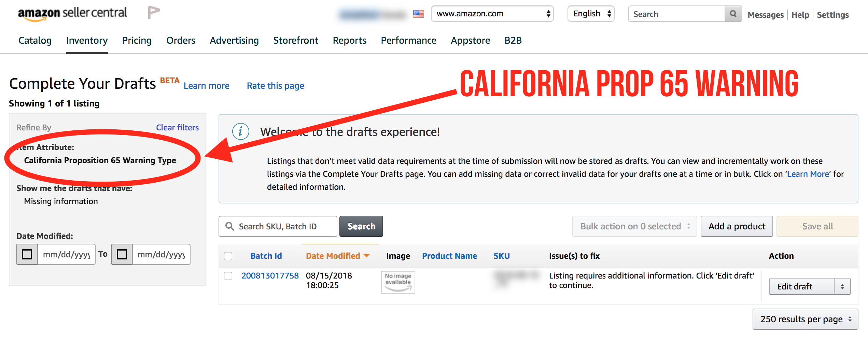Sort by SKU column header
Screen dimensions: 868x355
502,256
